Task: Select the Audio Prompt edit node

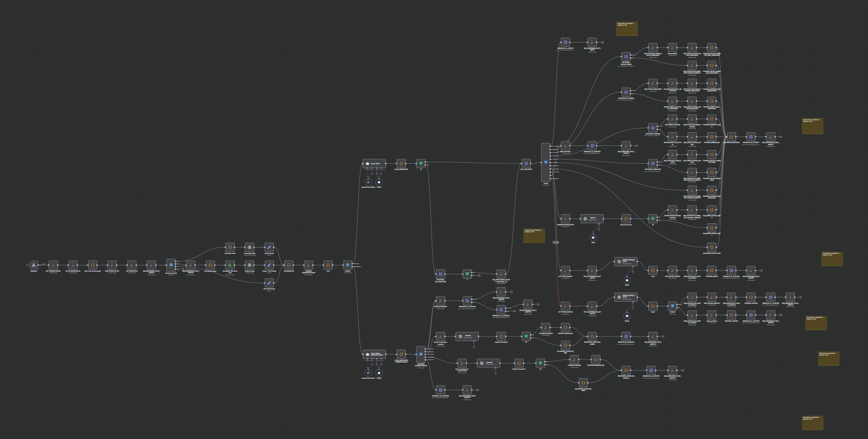Action: coord(269,247)
